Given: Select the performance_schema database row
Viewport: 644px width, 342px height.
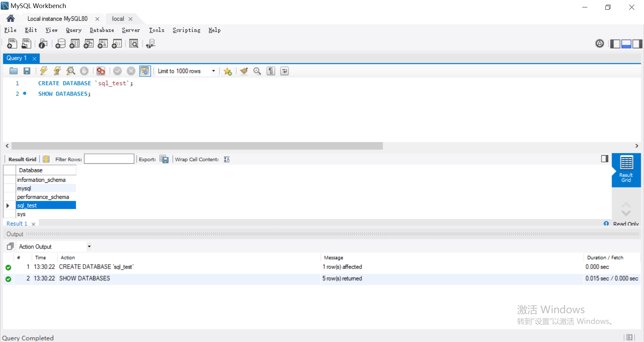Looking at the screenshot, I should pyautogui.click(x=46, y=197).
